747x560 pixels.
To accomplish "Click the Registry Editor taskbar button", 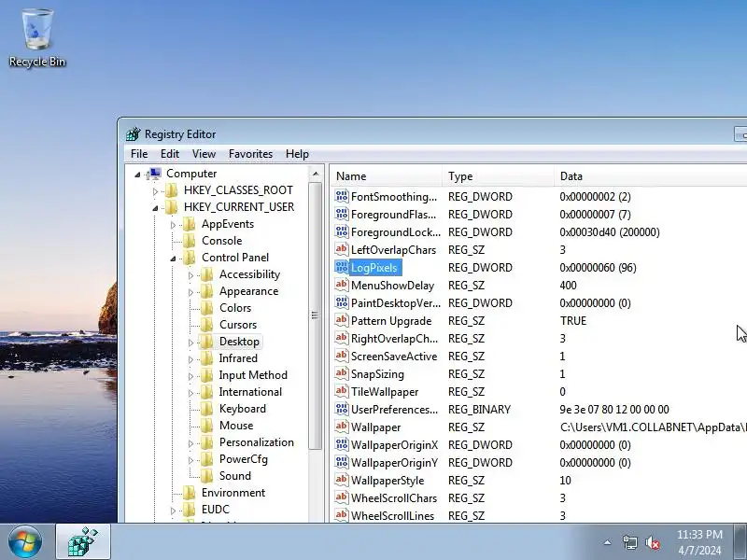I will (83, 542).
